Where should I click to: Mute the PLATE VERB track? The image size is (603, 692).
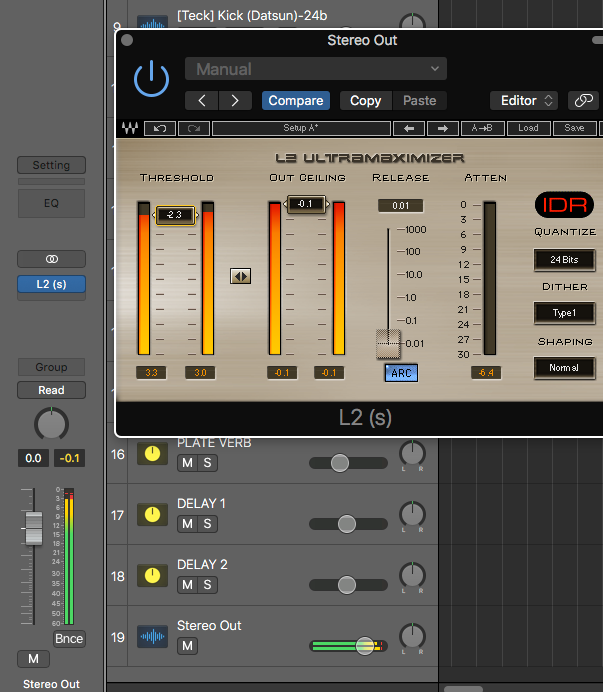187,463
